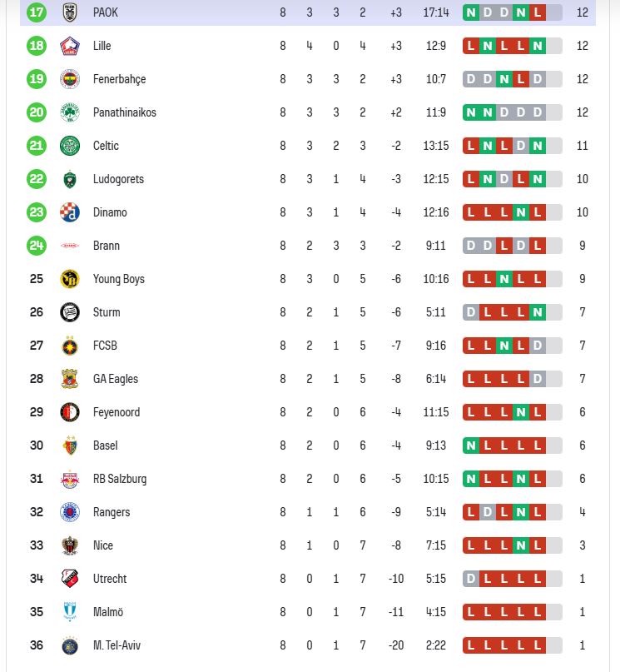This screenshot has width=620, height=672.
Task: Click the Fenerbahçe club badge
Action: (x=70, y=79)
